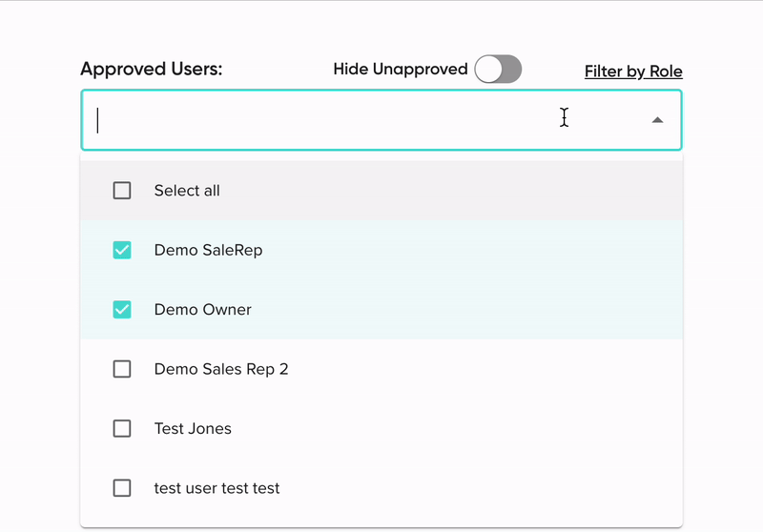Image resolution: width=763 pixels, height=532 pixels.
Task: Click the gray track of Hide Unapproved switch
Action: click(512, 70)
